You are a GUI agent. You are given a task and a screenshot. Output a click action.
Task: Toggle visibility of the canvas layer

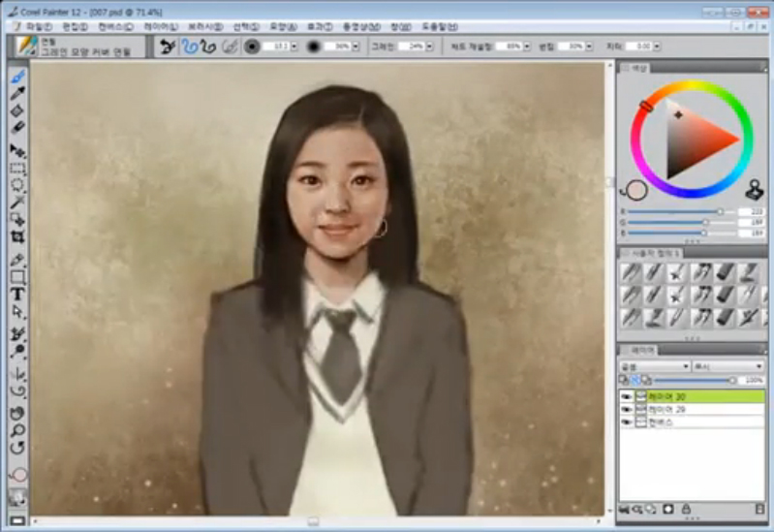[626, 422]
